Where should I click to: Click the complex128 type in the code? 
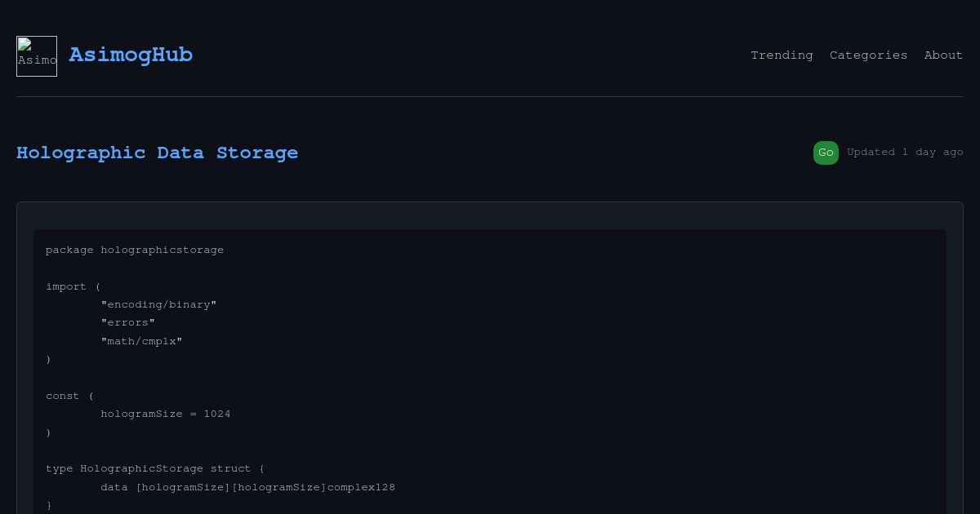[x=361, y=488]
